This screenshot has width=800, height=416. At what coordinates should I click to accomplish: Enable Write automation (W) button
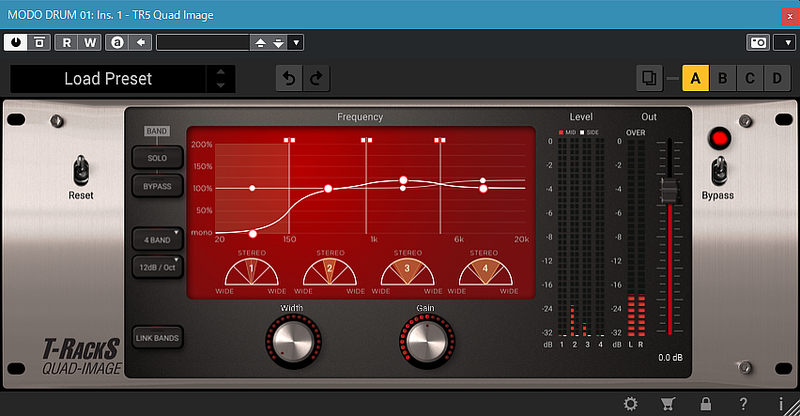coord(90,42)
